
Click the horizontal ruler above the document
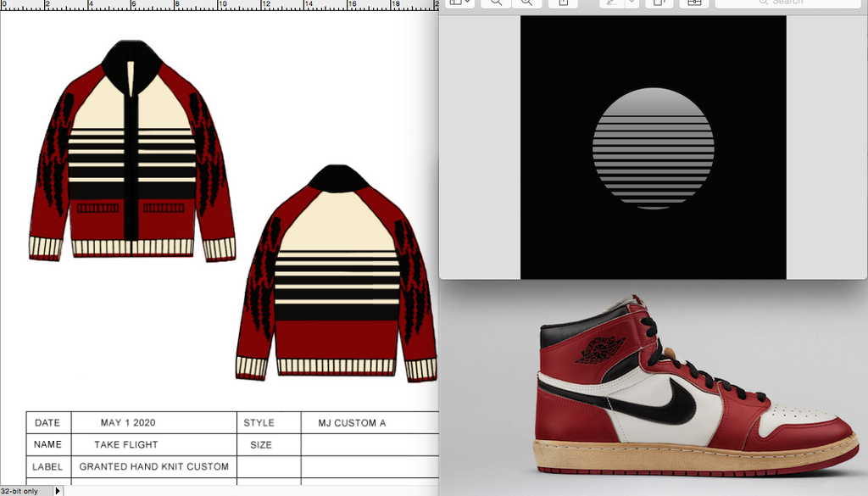[220, 5]
